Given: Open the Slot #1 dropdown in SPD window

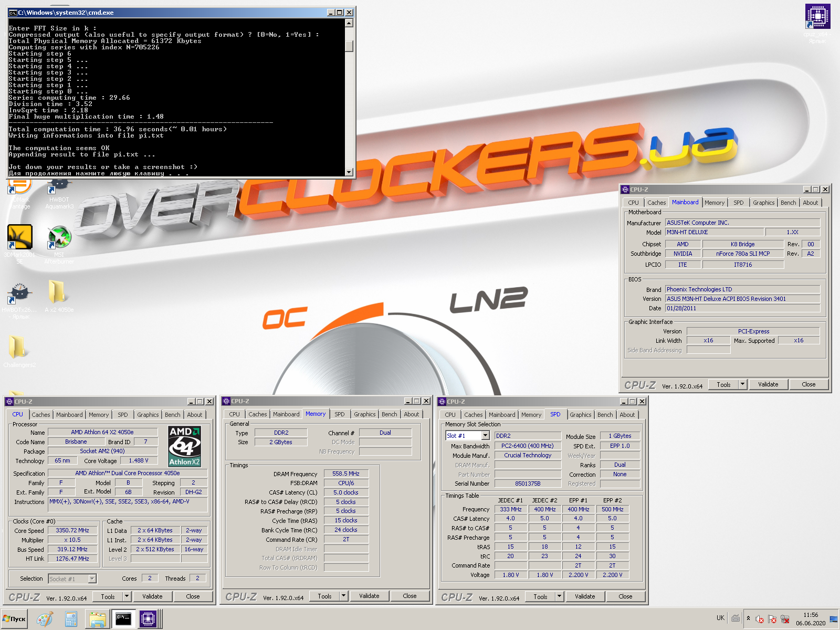Looking at the screenshot, I should tap(485, 436).
